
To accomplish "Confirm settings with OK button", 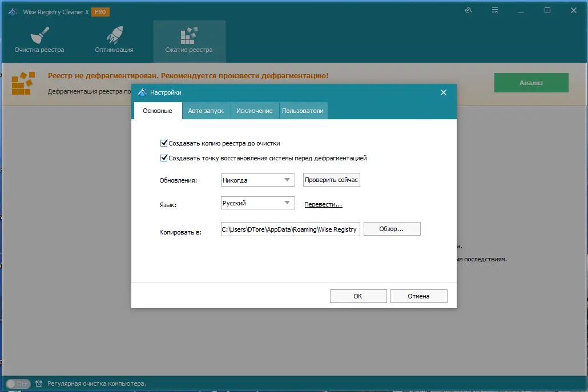I will click(358, 296).
